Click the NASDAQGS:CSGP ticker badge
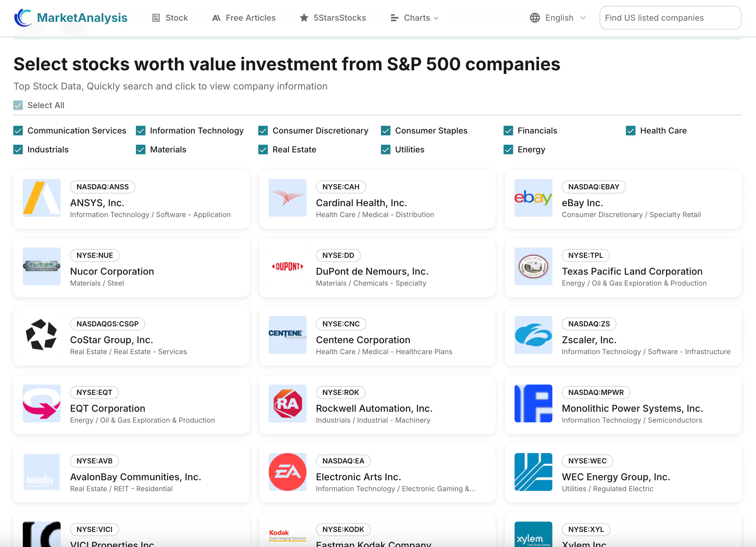 (x=107, y=324)
